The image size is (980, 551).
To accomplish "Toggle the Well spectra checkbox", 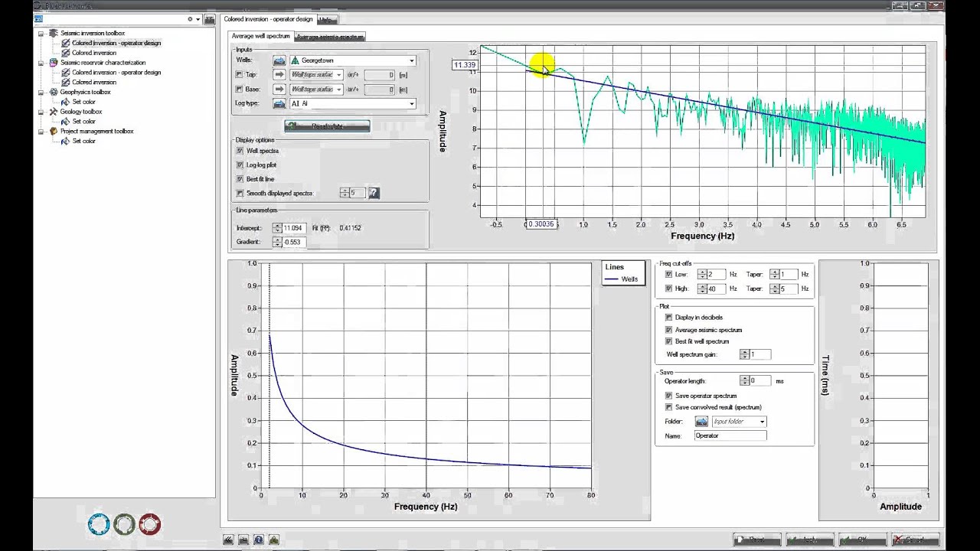I will pos(240,151).
